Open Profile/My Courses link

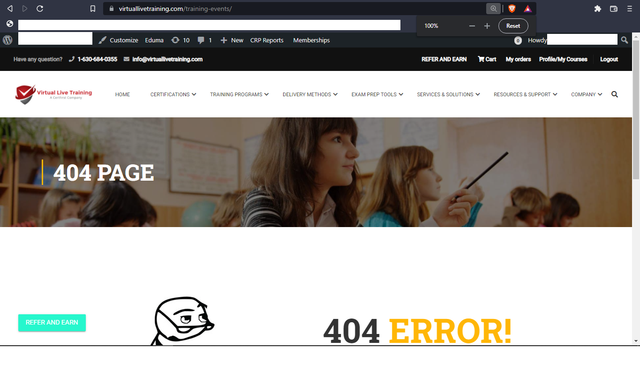point(563,59)
